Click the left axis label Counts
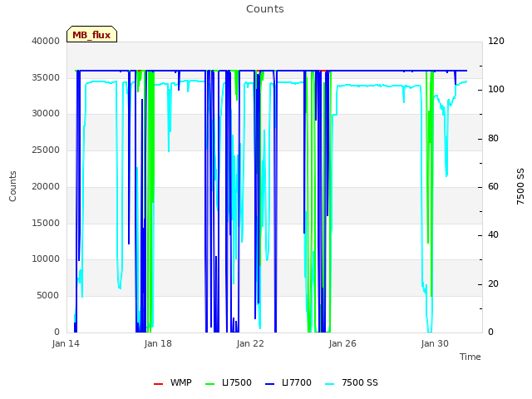 click(x=12, y=186)
